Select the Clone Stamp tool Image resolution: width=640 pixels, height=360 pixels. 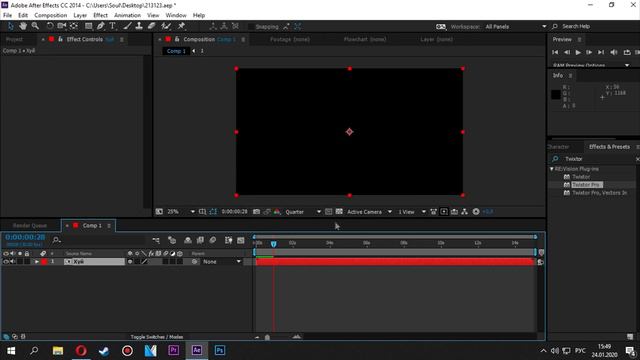[x=139, y=26]
